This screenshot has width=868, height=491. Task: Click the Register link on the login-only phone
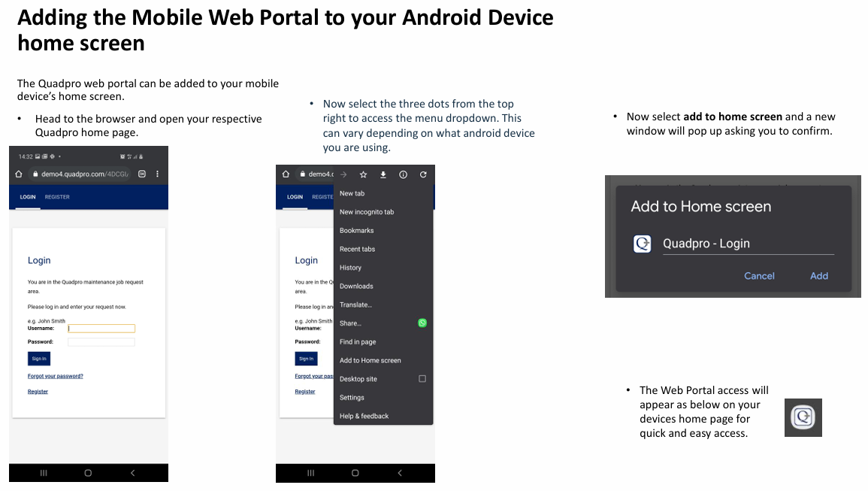point(38,392)
